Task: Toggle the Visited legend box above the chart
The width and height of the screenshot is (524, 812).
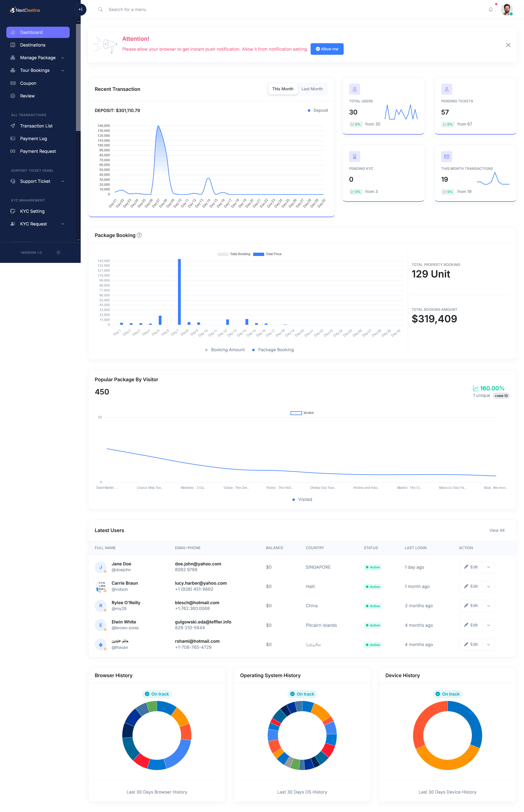Action: click(x=296, y=413)
